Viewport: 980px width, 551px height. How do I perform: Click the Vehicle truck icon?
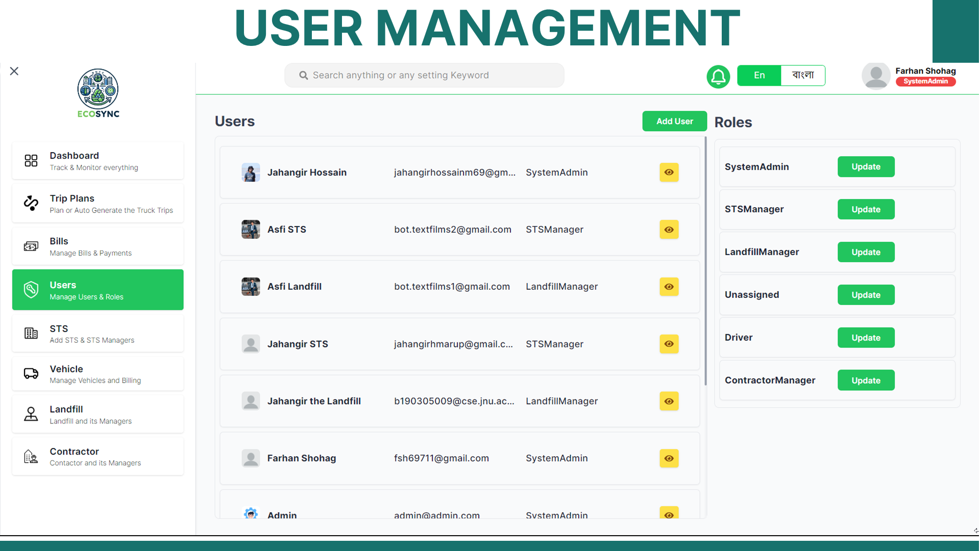31,373
